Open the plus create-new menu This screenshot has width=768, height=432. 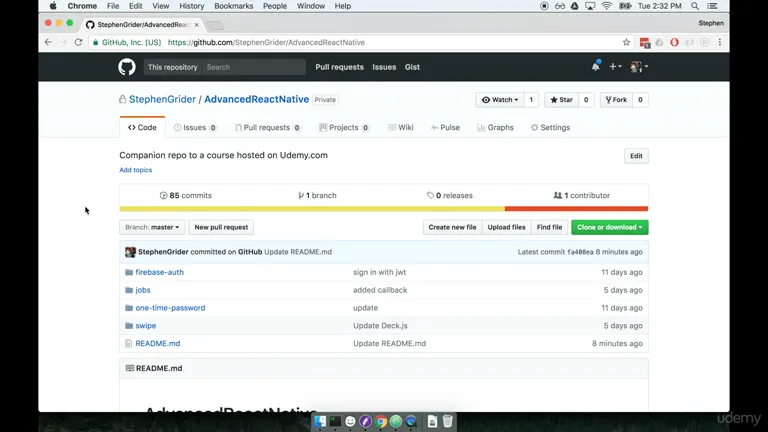615,66
